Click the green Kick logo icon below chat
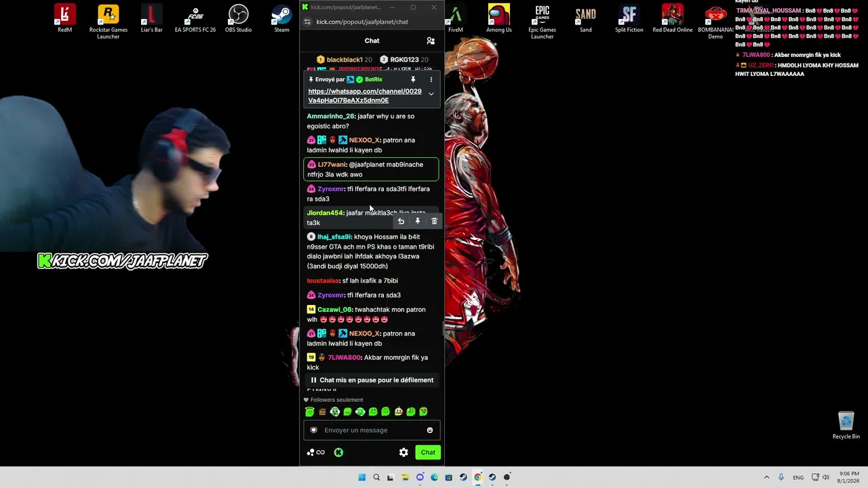Viewport: 868px width, 488px height. [338, 452]
